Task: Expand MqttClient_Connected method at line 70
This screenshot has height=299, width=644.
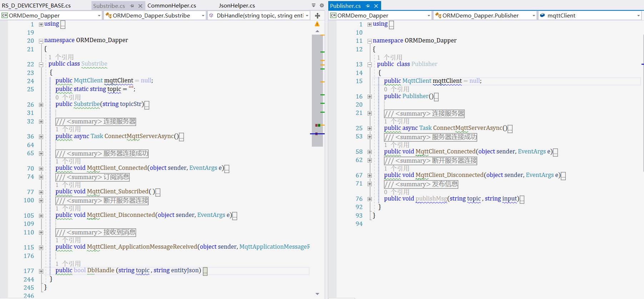Action: coord(41,169)
